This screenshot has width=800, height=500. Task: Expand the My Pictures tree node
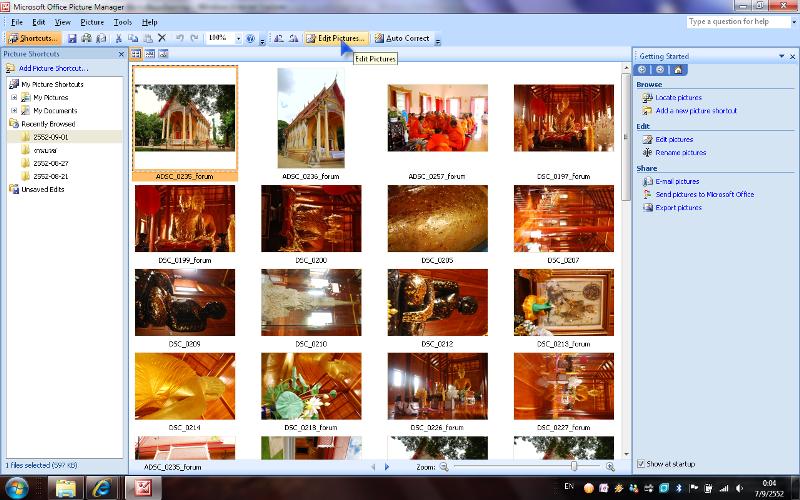click(14, 97)
